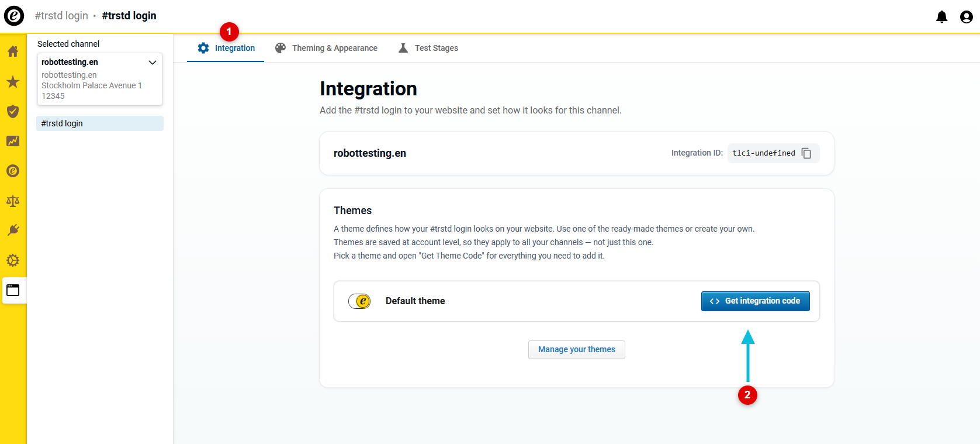Click the #trstd login breadcrumb link

[x=61, y=16]
